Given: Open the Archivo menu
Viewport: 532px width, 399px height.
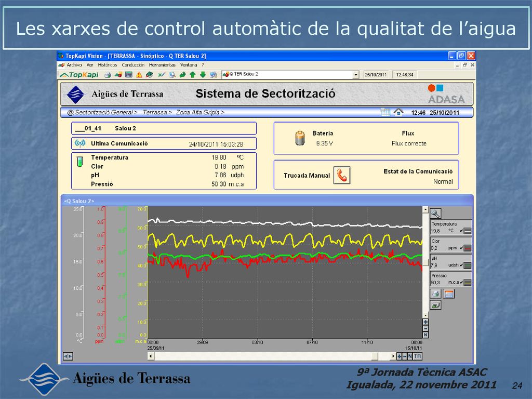Looking at the screenshot, I should pos(74,65).
